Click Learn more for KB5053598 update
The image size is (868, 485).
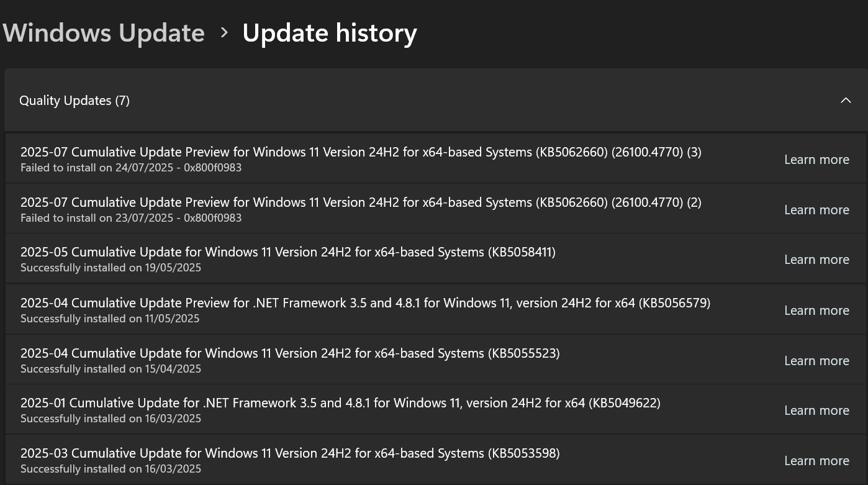816,460
